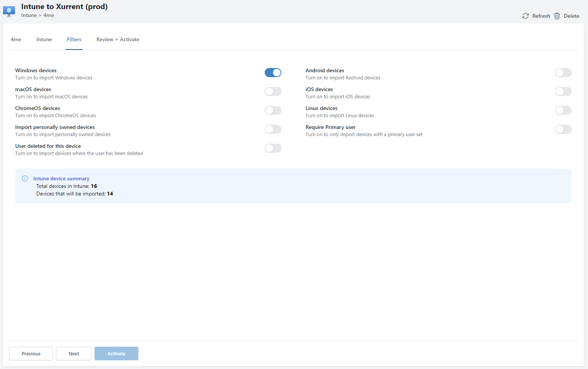Screen dimensions: 588x369
Task: Enable the Android devices toggle
Action: click(x=563, y=73)
